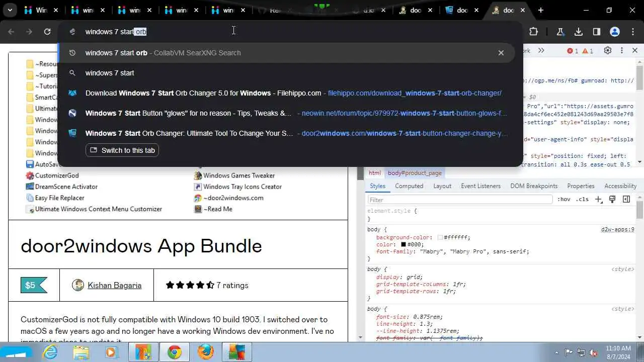The height and width of the screenshot is (362, 644).
Task: Add a new style rule with plus icon
Action: (598, 200)
